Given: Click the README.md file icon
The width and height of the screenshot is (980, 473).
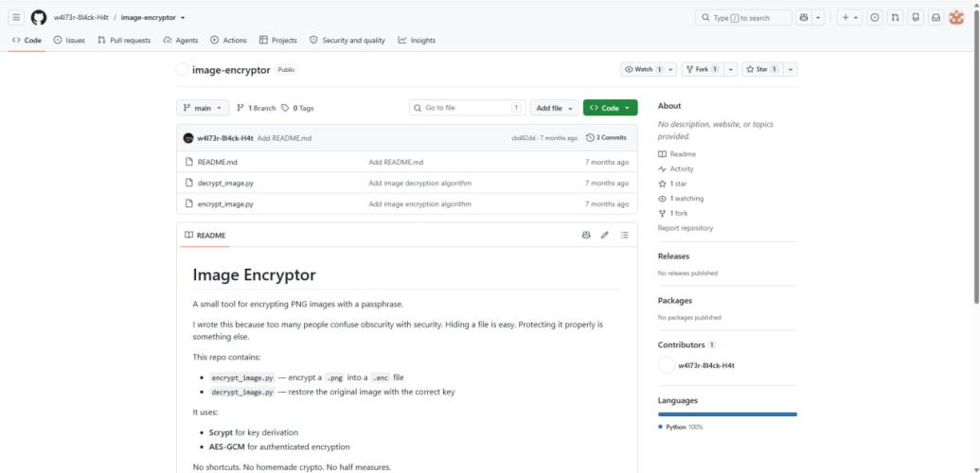Looking at the screenshot, I should point(188,162).
